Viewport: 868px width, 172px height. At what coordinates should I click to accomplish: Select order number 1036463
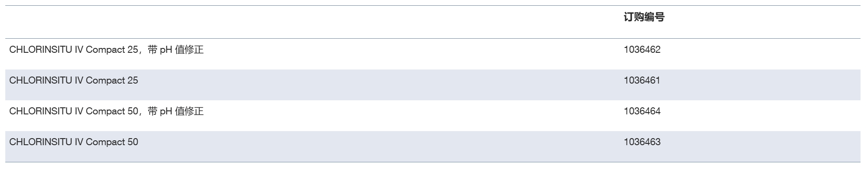(x=642, y=142)
